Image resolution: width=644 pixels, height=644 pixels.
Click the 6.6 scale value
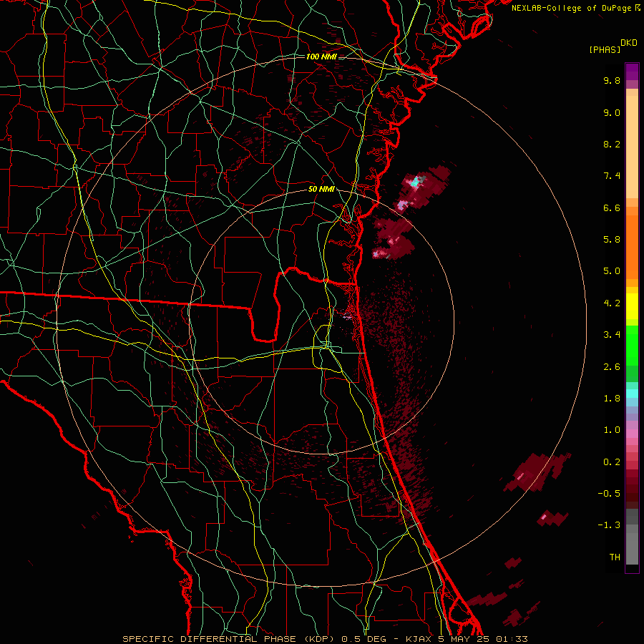(612, 208)
